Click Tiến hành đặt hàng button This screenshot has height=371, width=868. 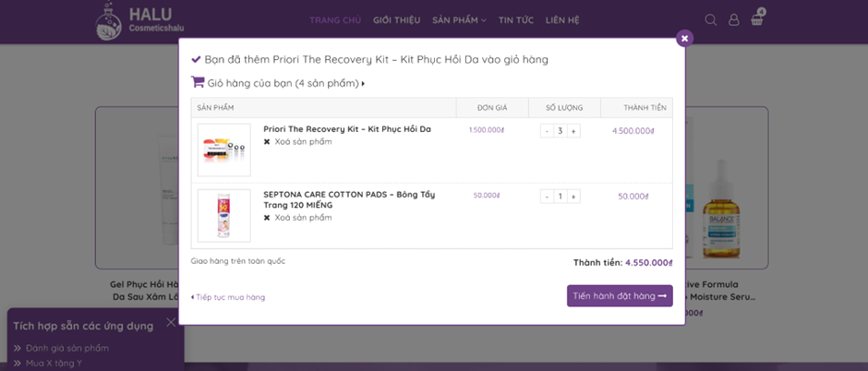coord(620,296)
